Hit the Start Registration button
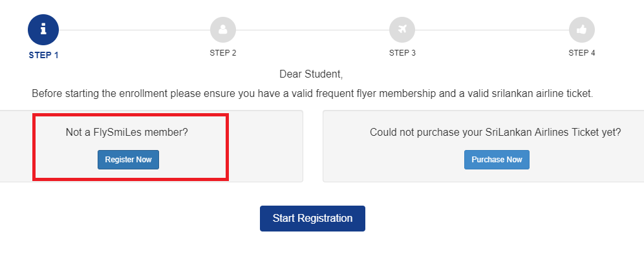Viewport: 644px width, 269px height. (x=312, y=218)
